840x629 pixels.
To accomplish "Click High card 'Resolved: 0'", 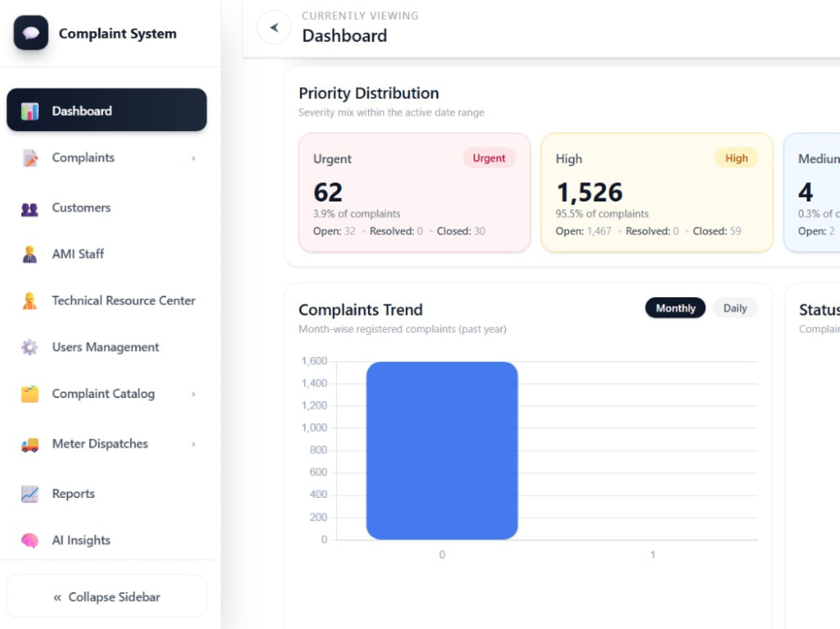I will [x=652, y=231].
